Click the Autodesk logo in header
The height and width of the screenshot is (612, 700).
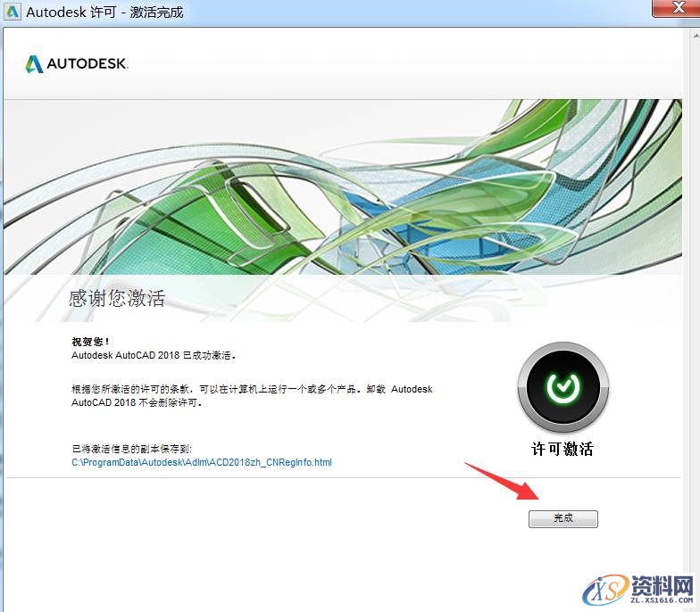point(77,64)
